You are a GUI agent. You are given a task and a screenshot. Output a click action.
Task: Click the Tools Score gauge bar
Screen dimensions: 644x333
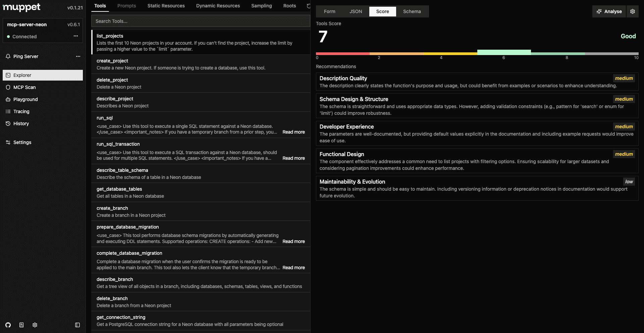click(476, 53)
